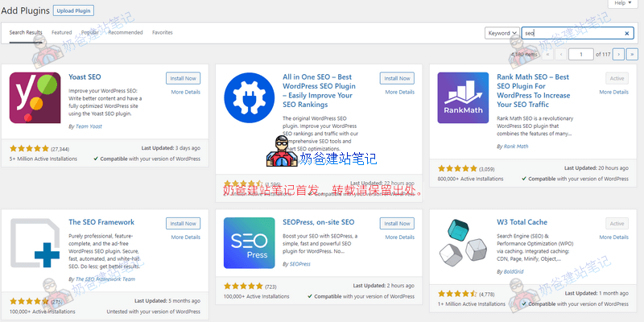Click the Yoast SEO star rating

29,148
